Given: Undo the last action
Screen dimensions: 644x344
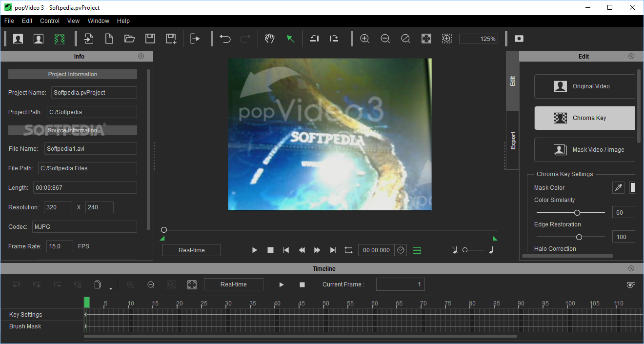Looking at the screenshot, I should (x=225, y=39).
